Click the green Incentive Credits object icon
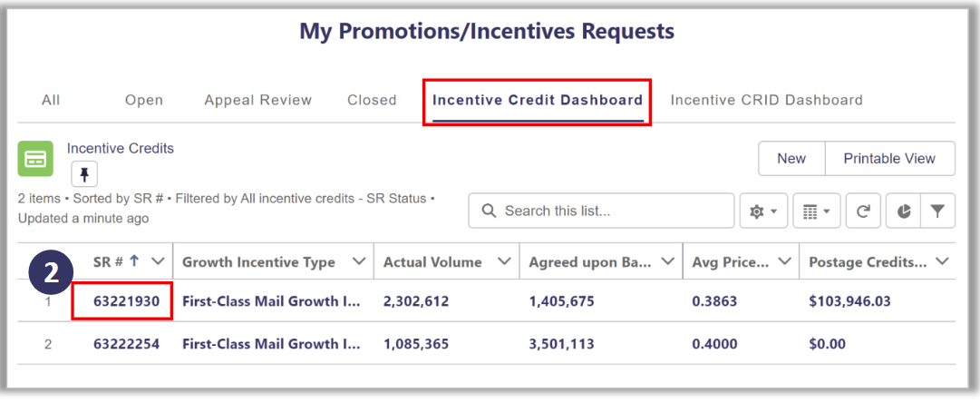The image size is (980, 403). 35,159
